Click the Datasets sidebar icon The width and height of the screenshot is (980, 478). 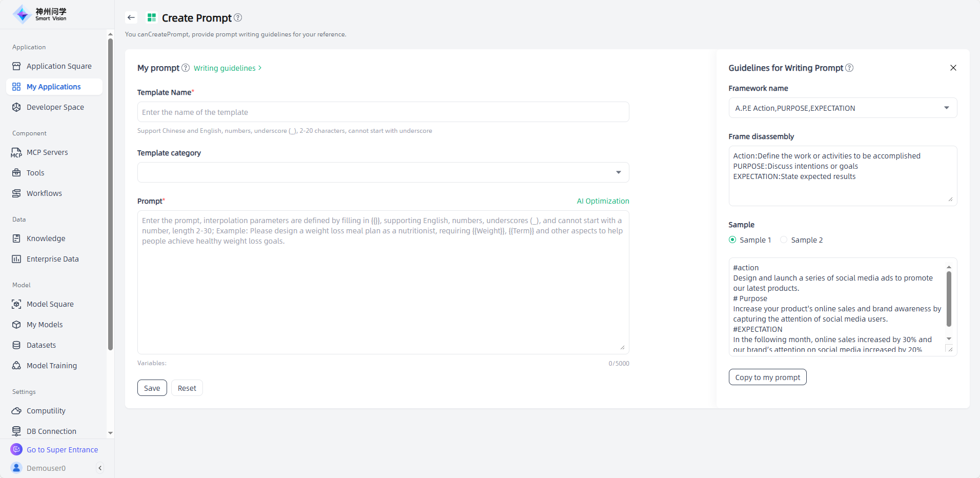tap(16, 345)
